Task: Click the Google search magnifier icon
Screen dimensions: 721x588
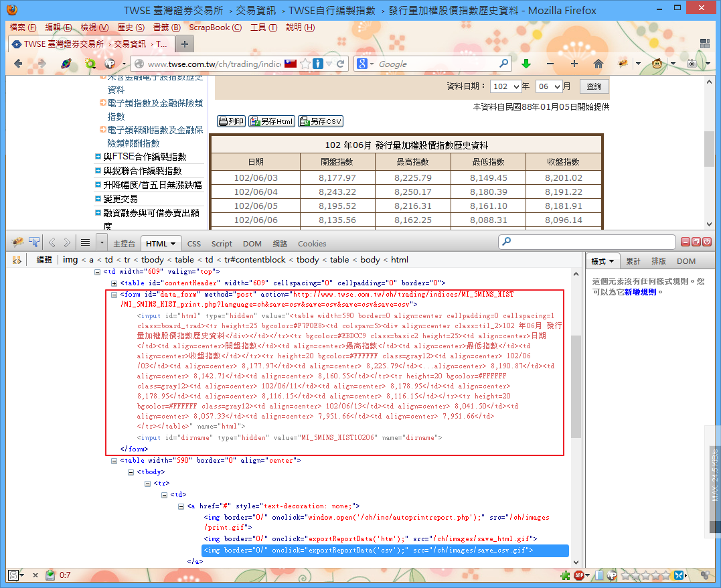Action: point(503,64)
